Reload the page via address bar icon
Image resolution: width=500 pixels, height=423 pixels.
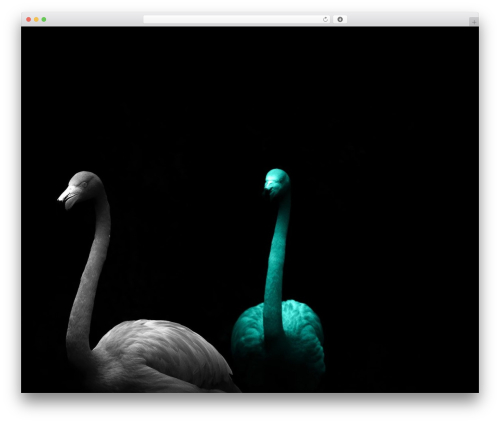coord(325,19)
